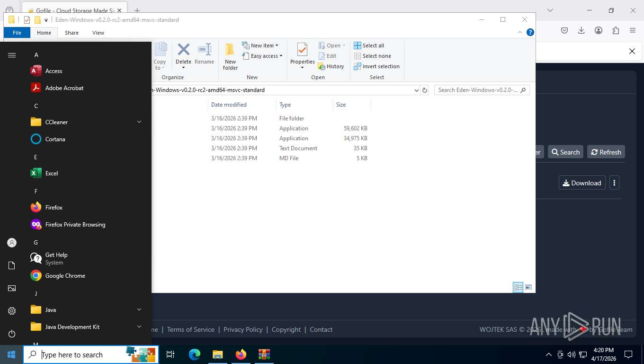Image resolution: width=644 pixels, height=364 pixels.
Task: Open Task View on the taskbar
Action: 170,355
